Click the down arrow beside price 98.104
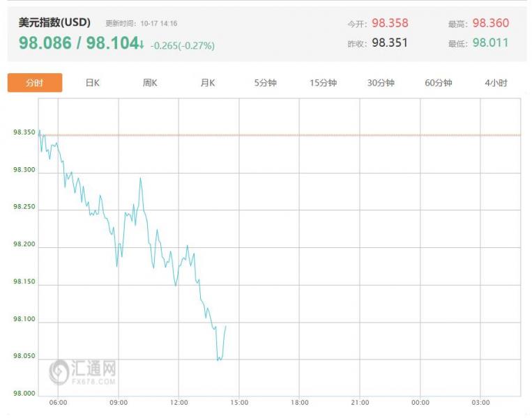Viewport: 532px width, 418px height. (x=142, y=45)
